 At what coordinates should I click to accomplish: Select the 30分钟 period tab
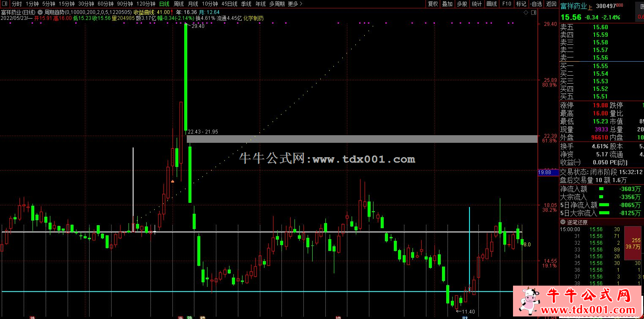pyautogui.click(x=86, y=4)
